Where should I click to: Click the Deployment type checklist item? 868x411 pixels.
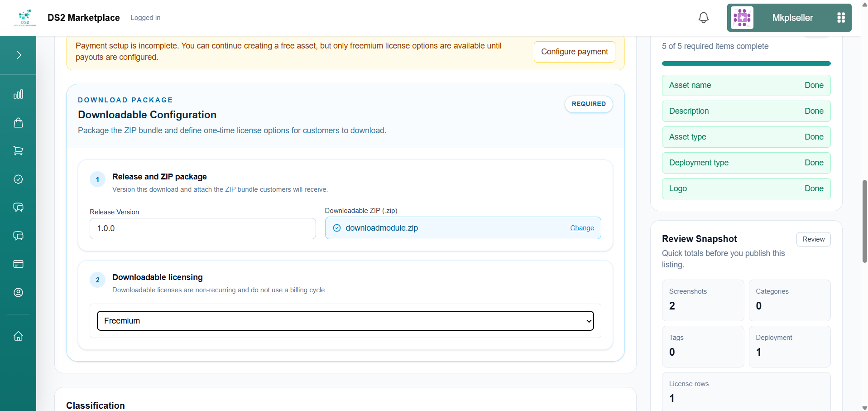coord(746,163)
